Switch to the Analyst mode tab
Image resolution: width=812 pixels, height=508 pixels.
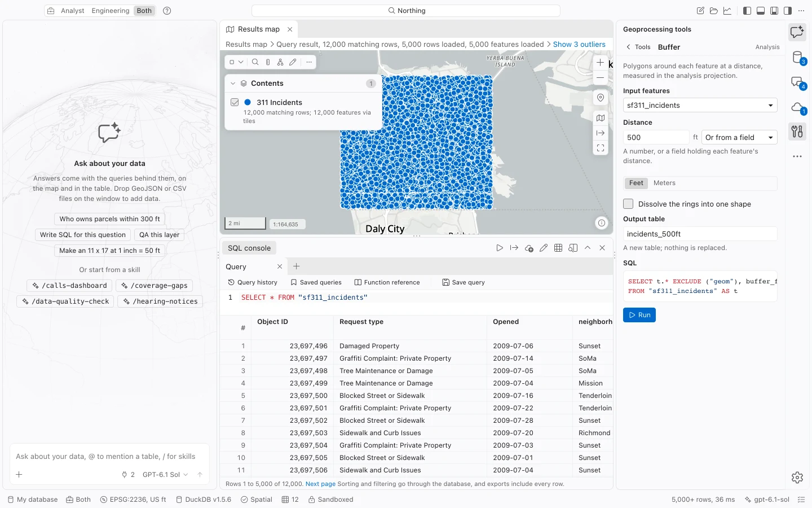coord(73,11)
